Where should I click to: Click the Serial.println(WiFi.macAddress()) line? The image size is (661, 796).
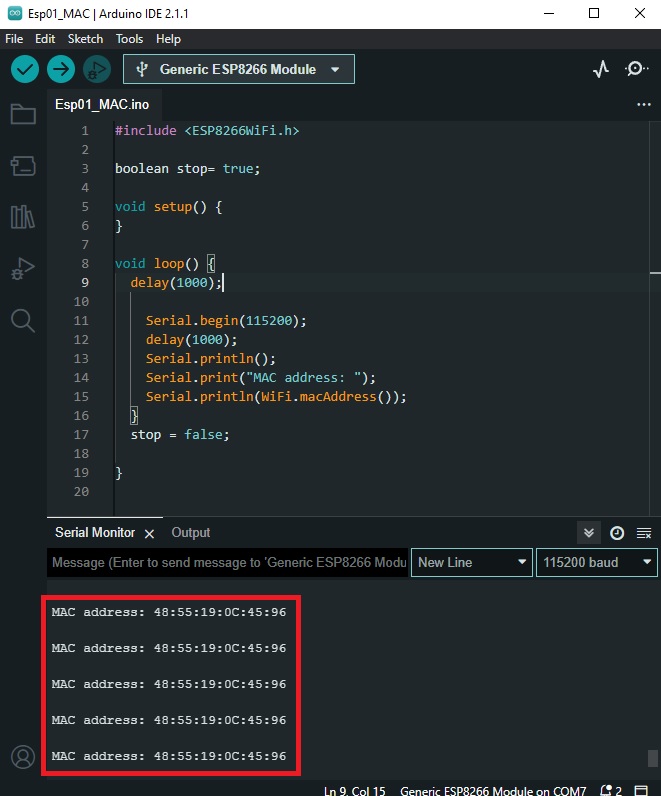tap(276, 396)
